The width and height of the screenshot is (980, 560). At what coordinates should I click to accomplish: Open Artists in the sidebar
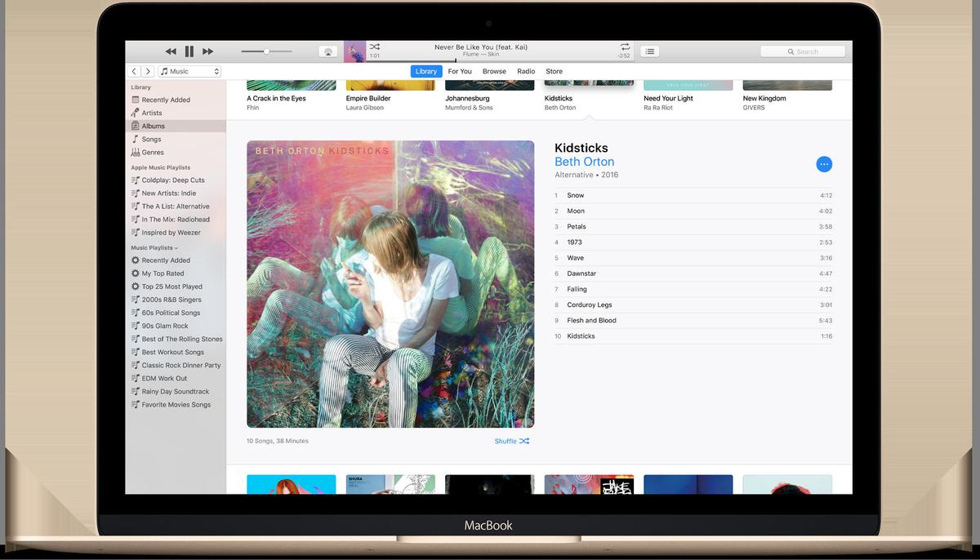pos(176,113)
